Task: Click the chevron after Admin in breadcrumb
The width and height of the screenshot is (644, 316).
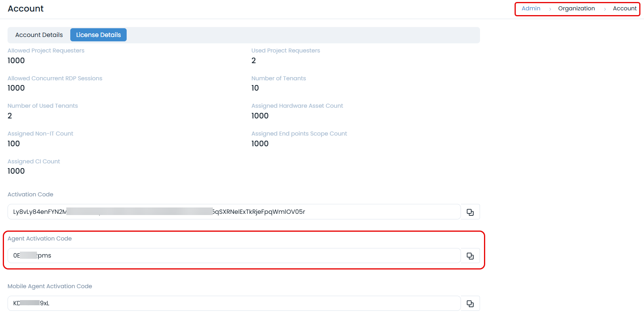Action: click(550, 9)
